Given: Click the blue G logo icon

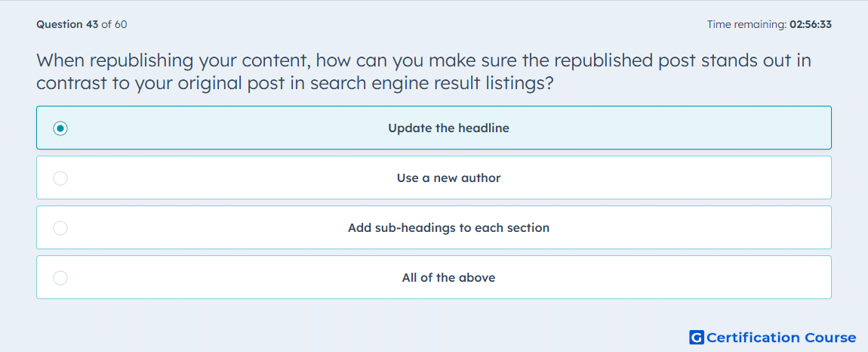Looking at the screenshot, I should pos(697,337).
